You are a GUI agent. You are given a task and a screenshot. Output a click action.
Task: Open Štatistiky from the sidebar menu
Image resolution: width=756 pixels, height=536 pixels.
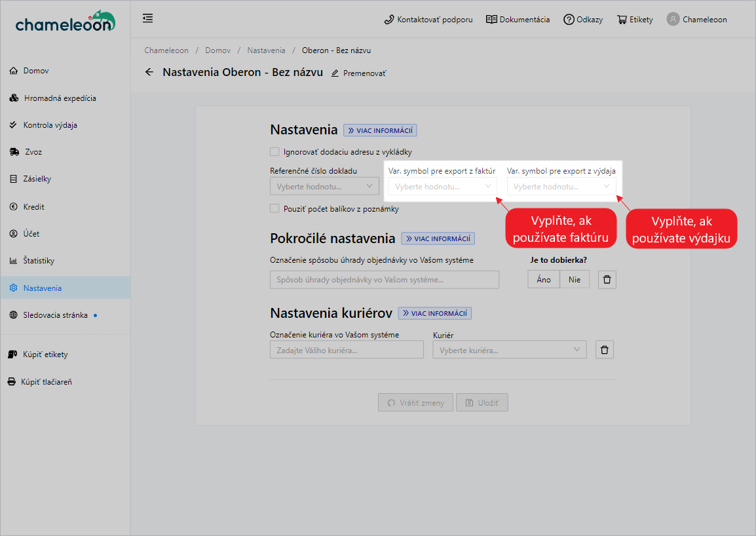tap(39, 261)
